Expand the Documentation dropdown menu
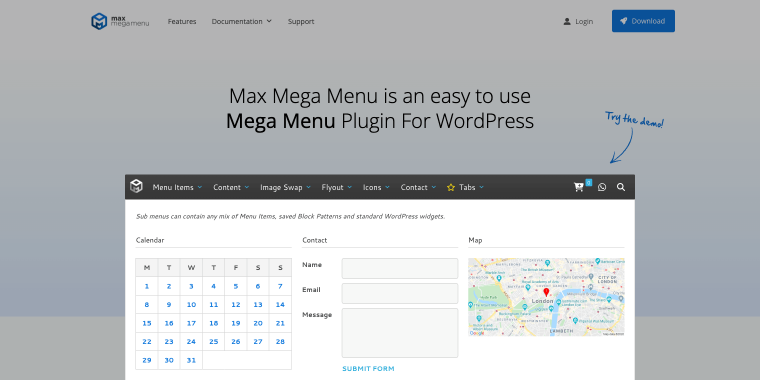Image resolution: width=760 pixels, height=380 pixels. click(x=241, y=21)
